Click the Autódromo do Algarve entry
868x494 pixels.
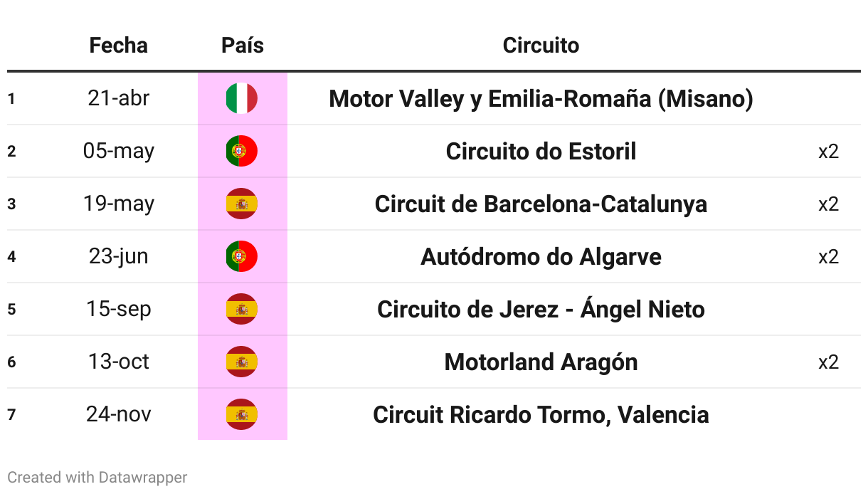pos(541,256)
